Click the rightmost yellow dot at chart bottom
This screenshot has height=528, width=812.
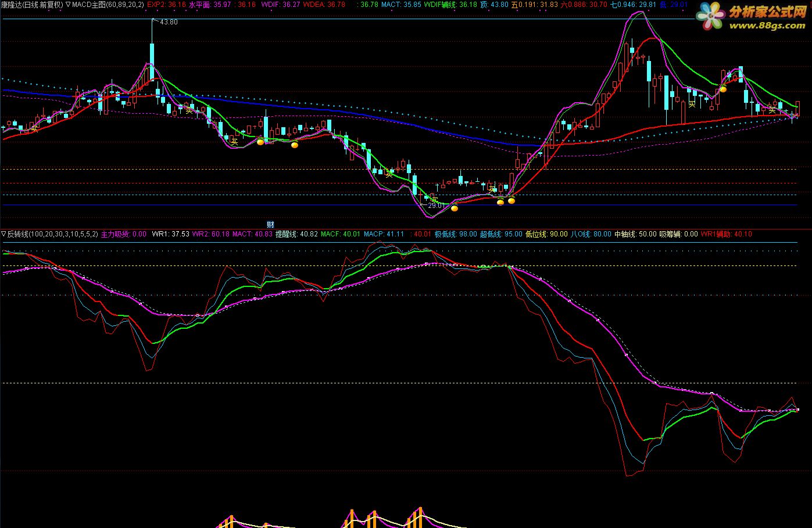[511, 201]
